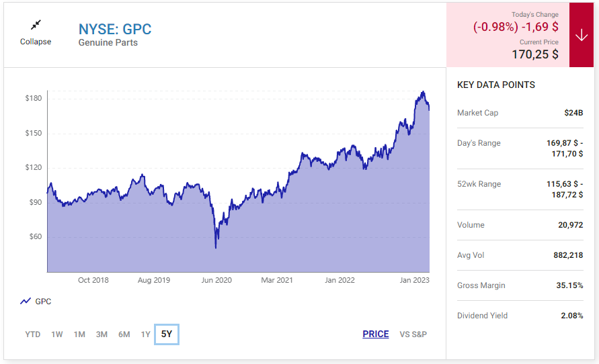599x364 pixels.
Task: Click the Collapse arrows icon
Action: [36, 25]
